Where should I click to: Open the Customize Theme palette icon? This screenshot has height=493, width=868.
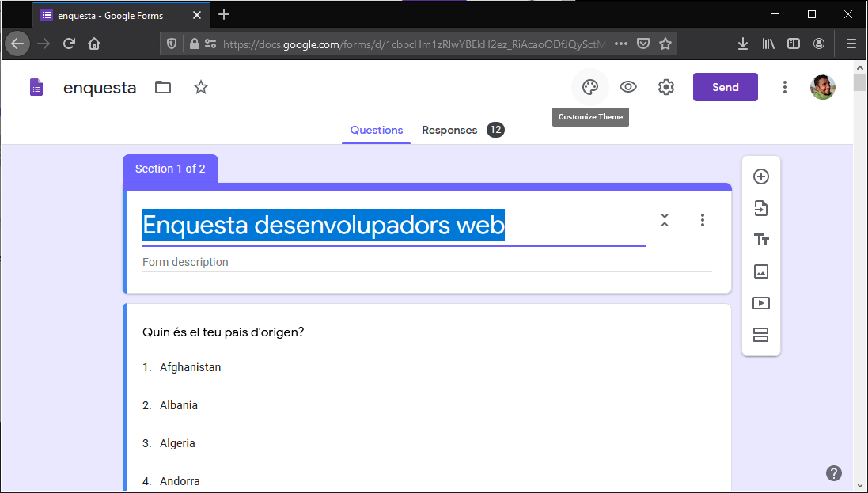point(590,87)
